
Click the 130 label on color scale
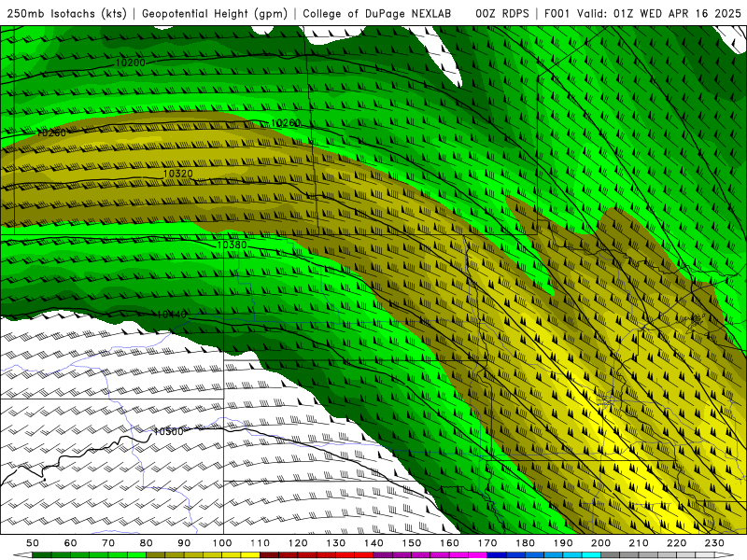336,543
